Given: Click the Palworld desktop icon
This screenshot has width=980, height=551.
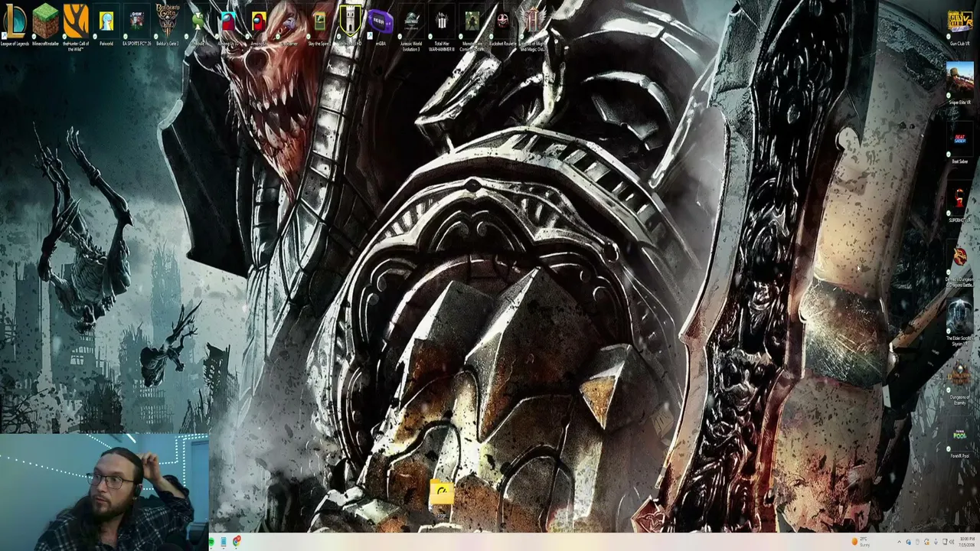Looking at the screenshot, I should tap(106, 23).
